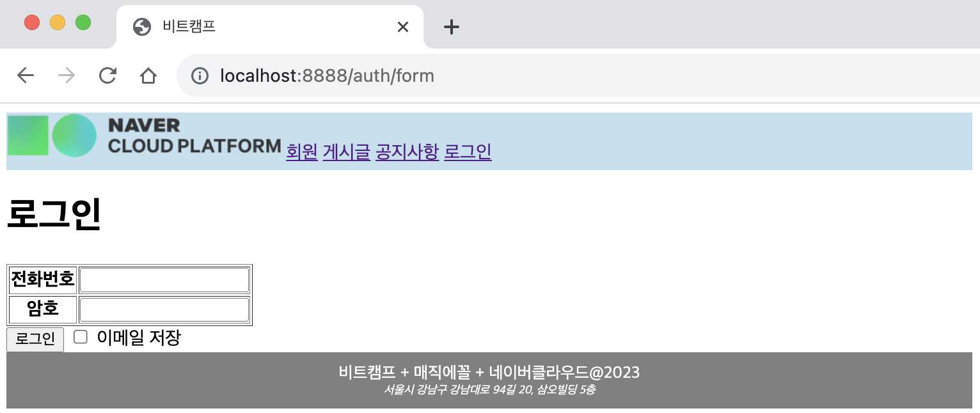Click the browser forward arrow

[67, 75]
